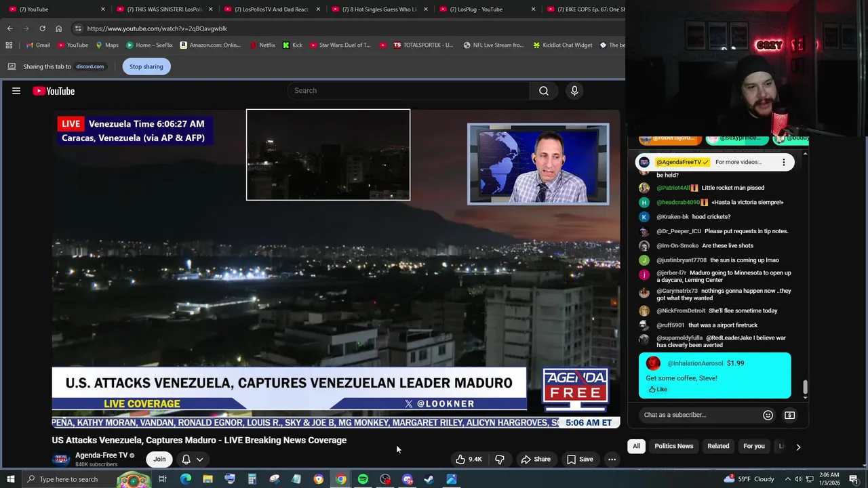Expand the notification preference chevron
Viewport: 868px width, 488px height.
pos(200,460)
